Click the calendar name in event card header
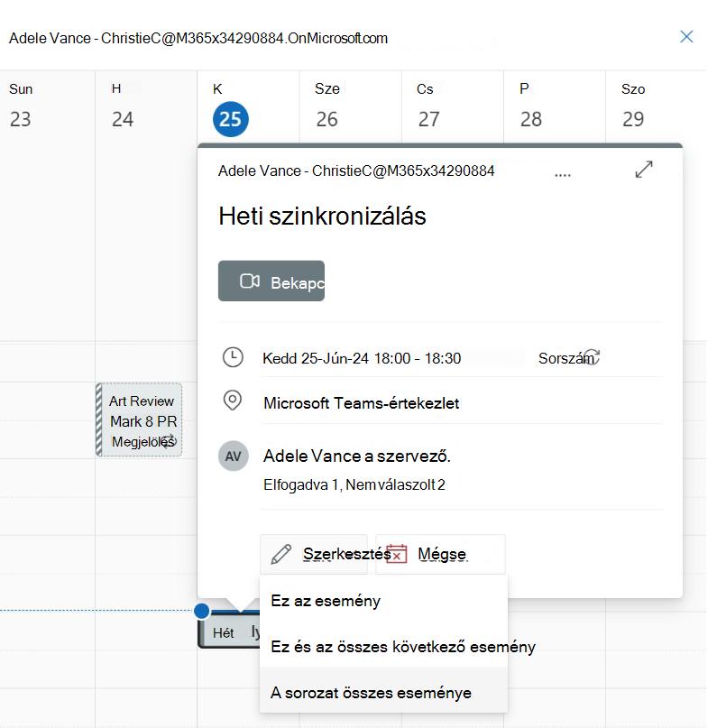 356,170
